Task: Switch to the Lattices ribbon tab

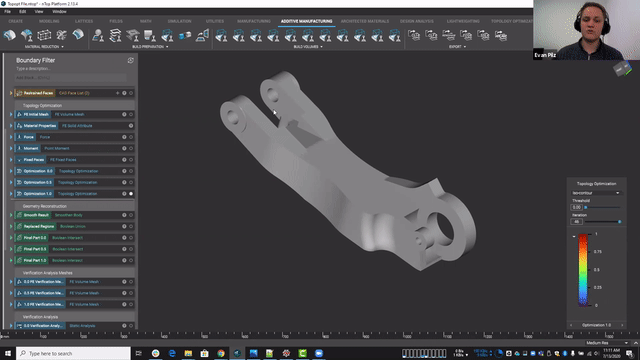Action: [x=84, y=21]
